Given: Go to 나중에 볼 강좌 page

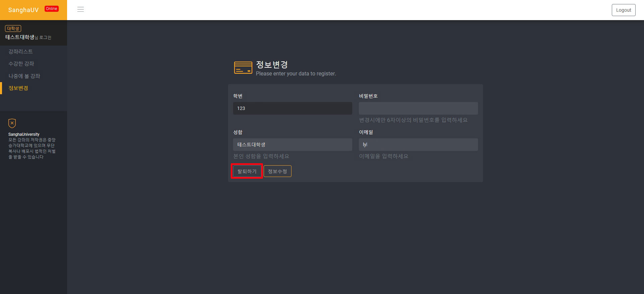Looking at the screenshot, I should [24, 76].
